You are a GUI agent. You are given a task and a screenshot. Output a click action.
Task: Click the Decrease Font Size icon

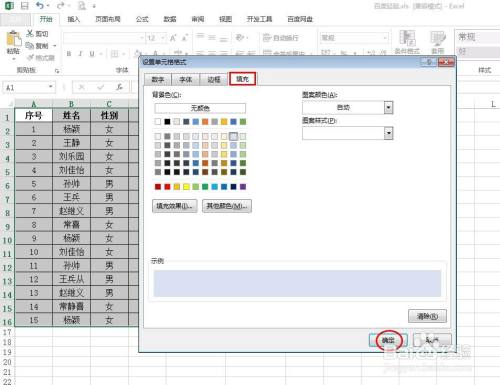(x=185, y=38)
